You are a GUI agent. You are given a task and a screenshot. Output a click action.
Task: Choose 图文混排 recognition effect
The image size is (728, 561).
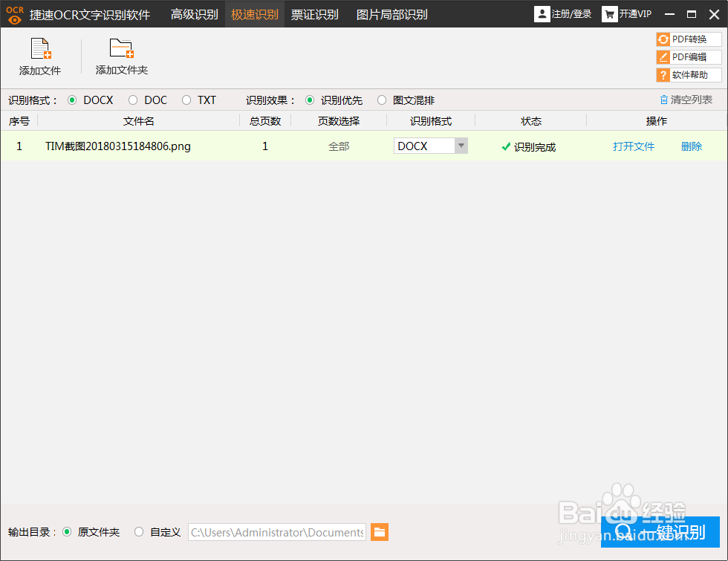click(x=382, y=100)
